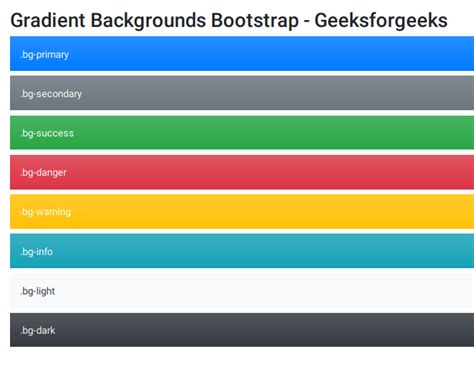
Task: Click the word "Gradient" in the heading
Action: click(x=48, y=20)
